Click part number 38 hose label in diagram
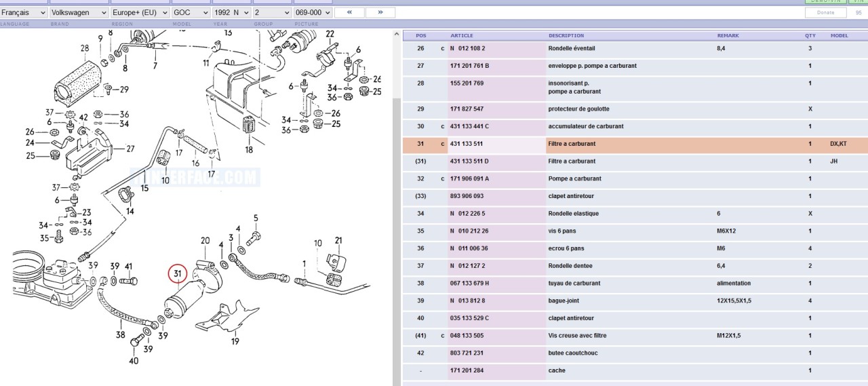This screenshot has width=868, height=386. (x=120, y=334)
